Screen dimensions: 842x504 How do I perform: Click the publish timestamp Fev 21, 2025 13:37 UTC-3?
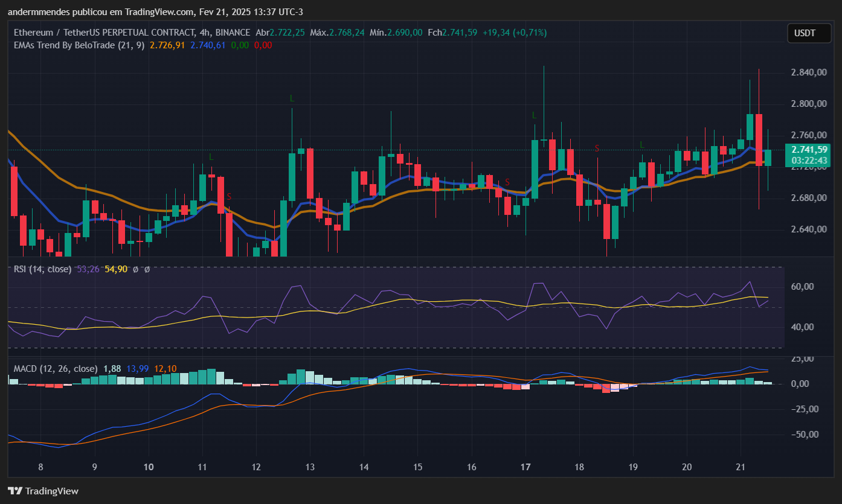click(251, 12)
